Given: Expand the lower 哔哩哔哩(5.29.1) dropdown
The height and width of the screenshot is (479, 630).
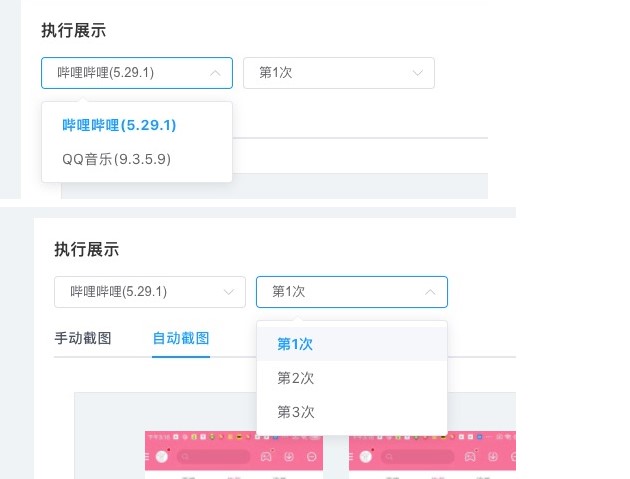Looking at the screenshot, I should (149, 292).
